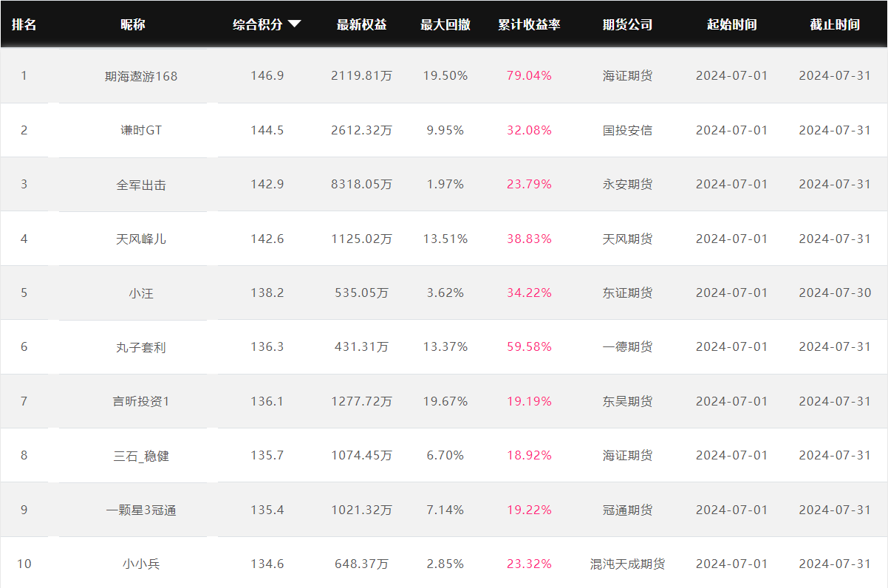888x588 pixels.
Task: Click 天风期货 futures company cell
Action: (628, 239)
